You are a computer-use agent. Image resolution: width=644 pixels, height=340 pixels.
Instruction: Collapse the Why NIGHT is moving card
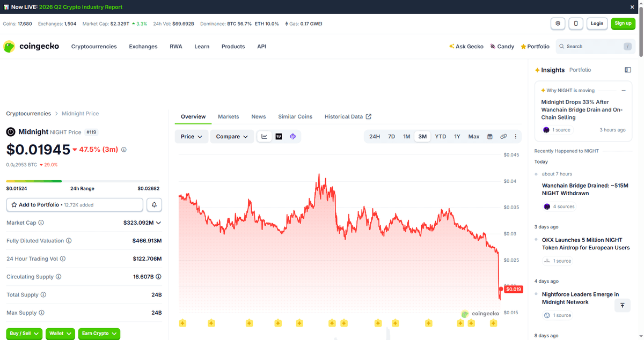[624, 91]
